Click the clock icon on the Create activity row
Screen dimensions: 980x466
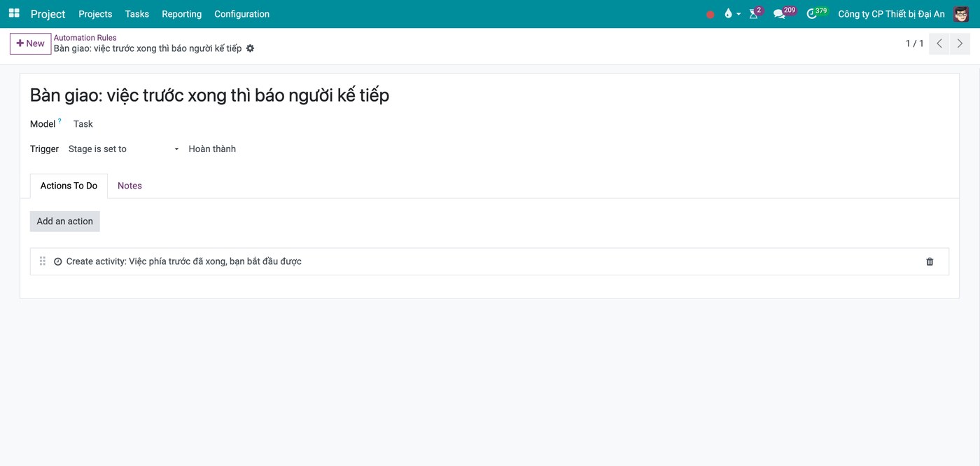point(58,261)
